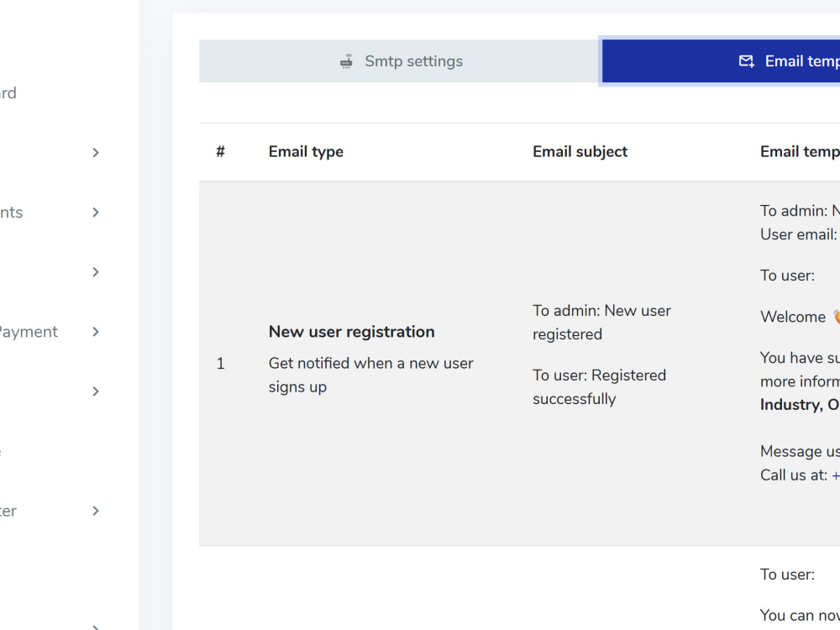Select the 'Email subject' column header
This screenshot has height=630, width=840.
point(580,151)
